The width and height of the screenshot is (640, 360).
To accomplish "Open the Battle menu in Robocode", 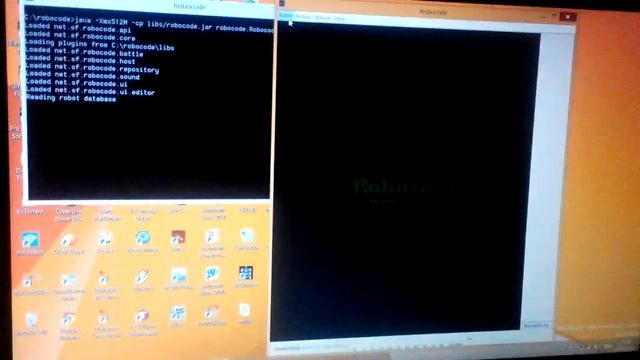I will tap(286, 16).
